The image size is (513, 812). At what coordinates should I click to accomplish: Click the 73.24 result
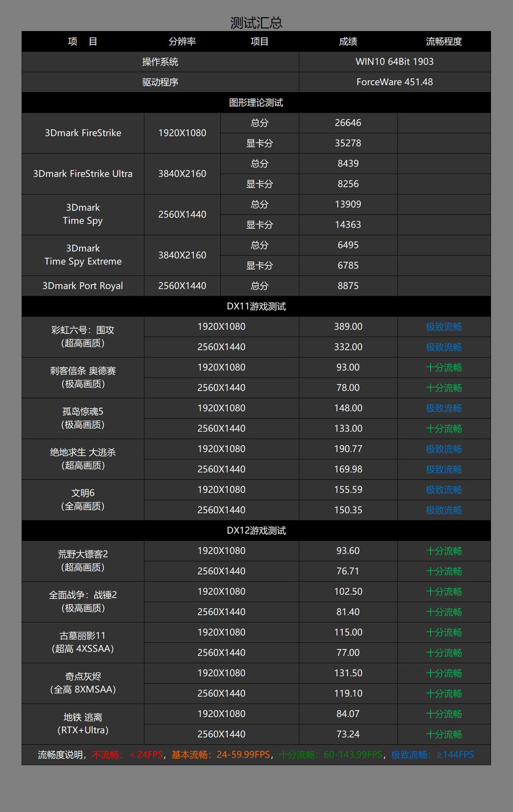348,735
